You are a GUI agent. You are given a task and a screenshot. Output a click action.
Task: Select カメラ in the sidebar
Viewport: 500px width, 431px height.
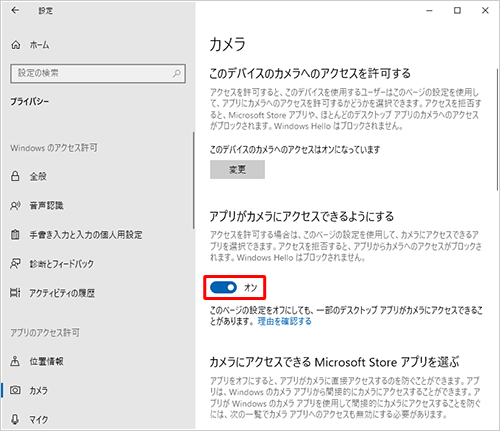coord(39,390)
